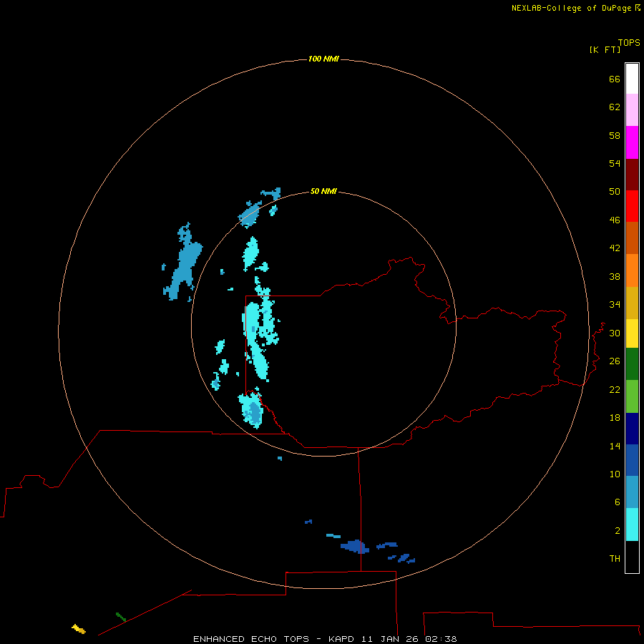
Task: Click the dark orange legend swatch near 42
Action: (632, 238)
